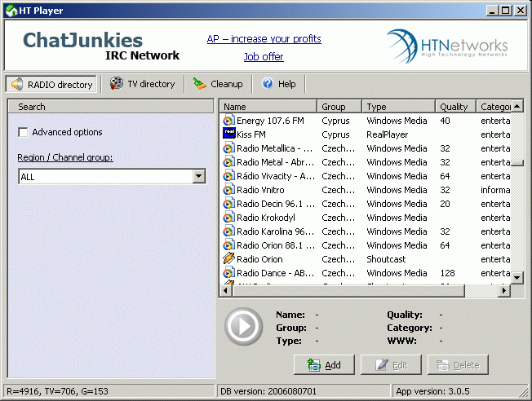Switch to the TV directory tab
Viewport: 532px width, 401px height.
pos(143,84)
